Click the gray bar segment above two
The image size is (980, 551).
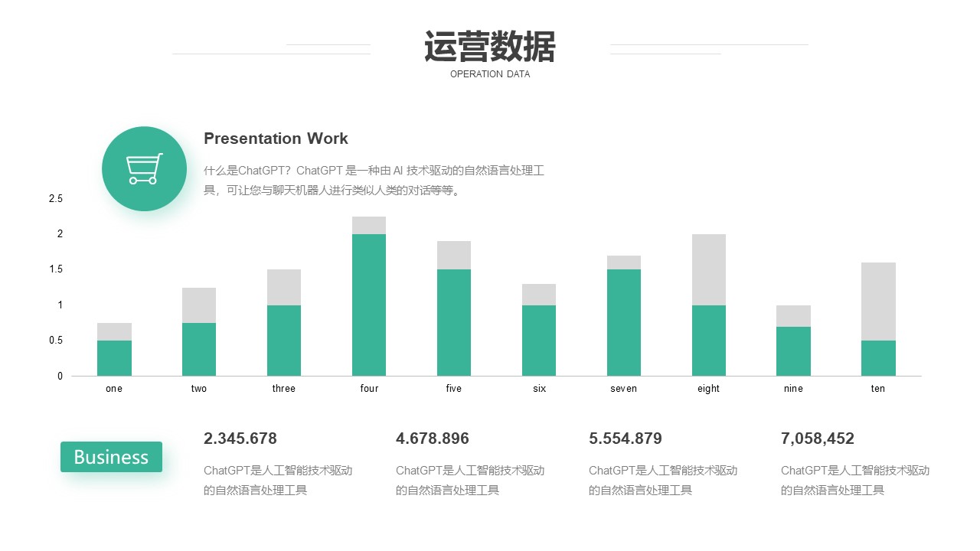[199, 305]
